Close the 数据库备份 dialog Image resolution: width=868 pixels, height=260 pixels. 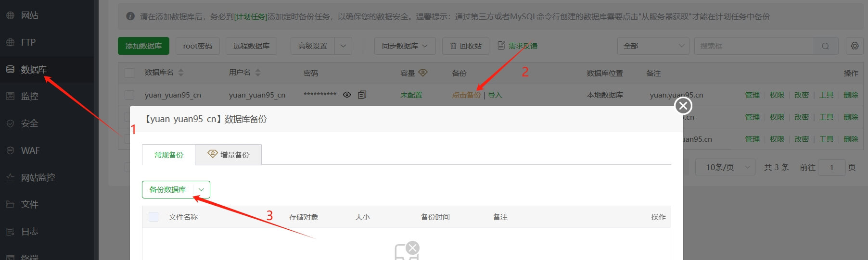pos(683,106)
